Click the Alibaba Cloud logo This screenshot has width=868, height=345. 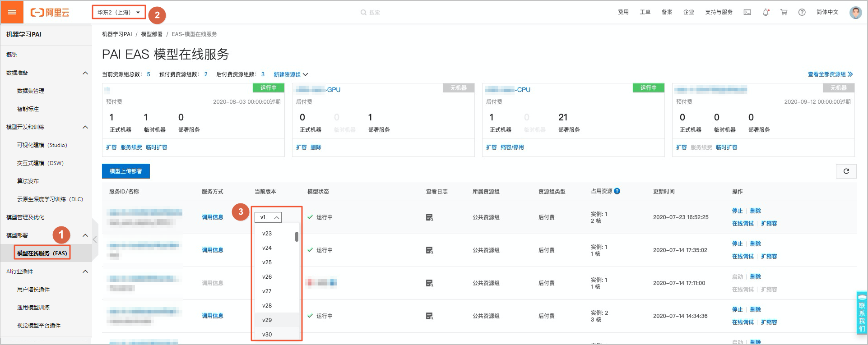pos(50,13)
